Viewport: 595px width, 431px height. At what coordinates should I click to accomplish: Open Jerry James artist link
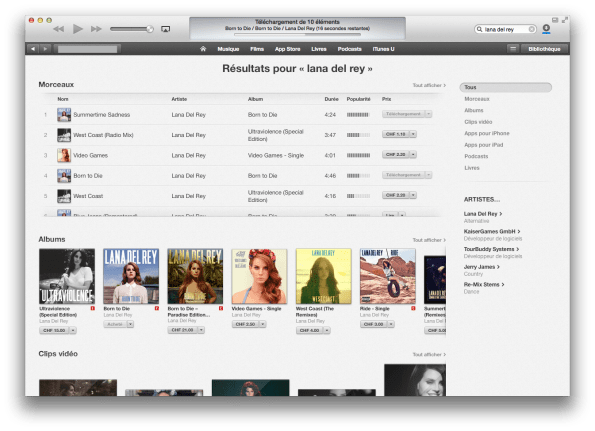tap(482, 267)
